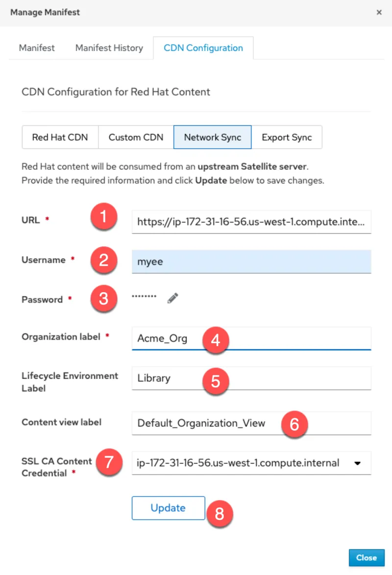Screen dimensions: 392x575
Task: Switch to Export Sync mode
Action: coord(287,137)
